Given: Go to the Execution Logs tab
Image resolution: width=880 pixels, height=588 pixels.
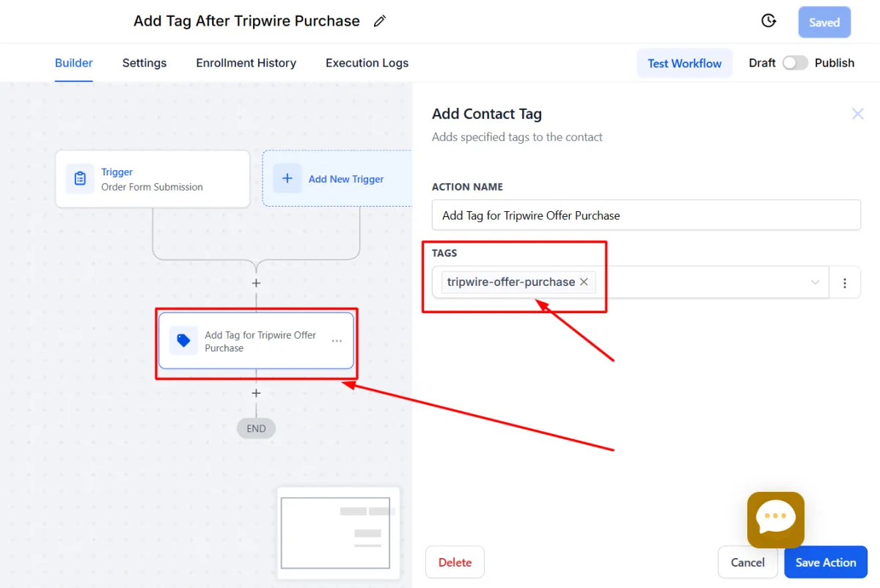Looking at the screenshot, I should (x=367, y=63).
